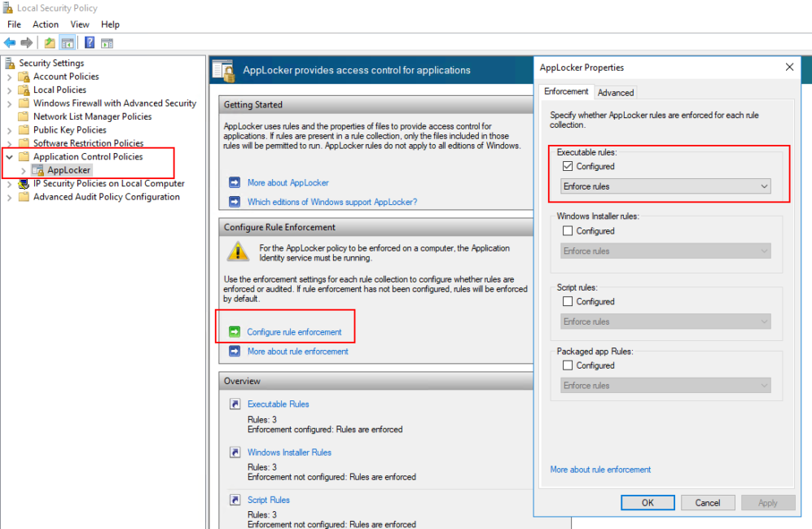This screenshot has height=529, width=812.
Task: Select the AppLocker padlock icon in the tree
Action: pos(39,169)
